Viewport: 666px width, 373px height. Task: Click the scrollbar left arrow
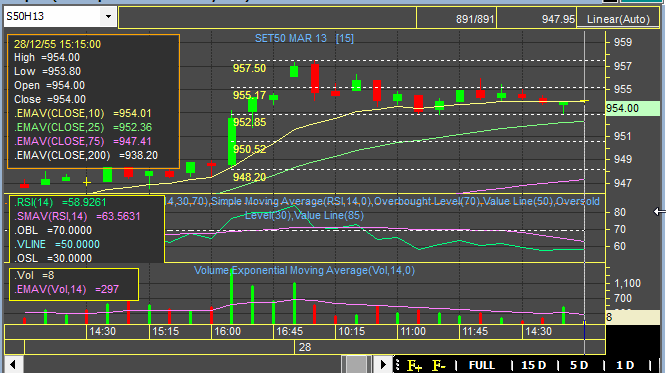[x=13, y=365]
